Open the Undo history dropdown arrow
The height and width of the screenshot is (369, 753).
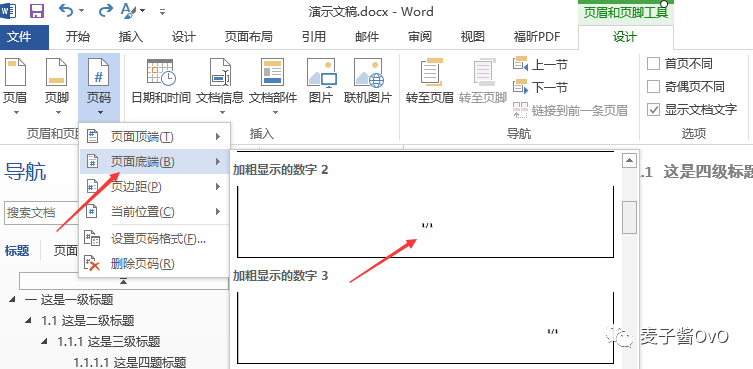[x=81, y=11]
